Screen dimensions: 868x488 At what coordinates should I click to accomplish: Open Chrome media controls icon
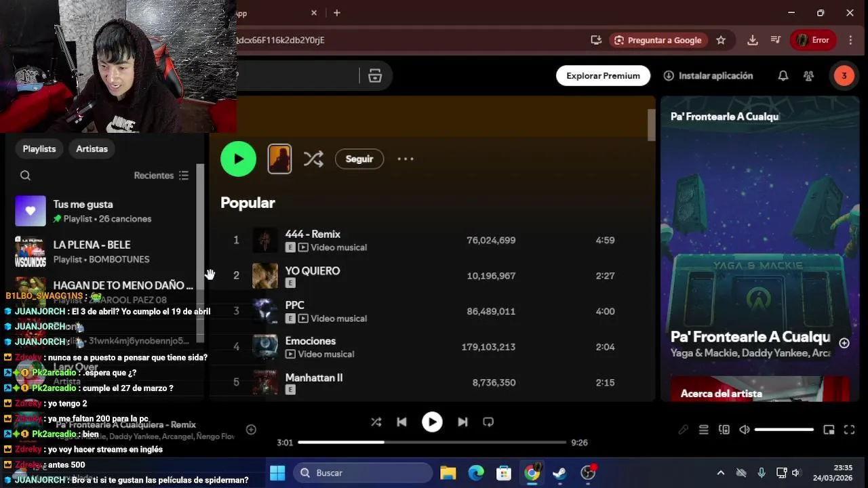[x=776, y=40]
